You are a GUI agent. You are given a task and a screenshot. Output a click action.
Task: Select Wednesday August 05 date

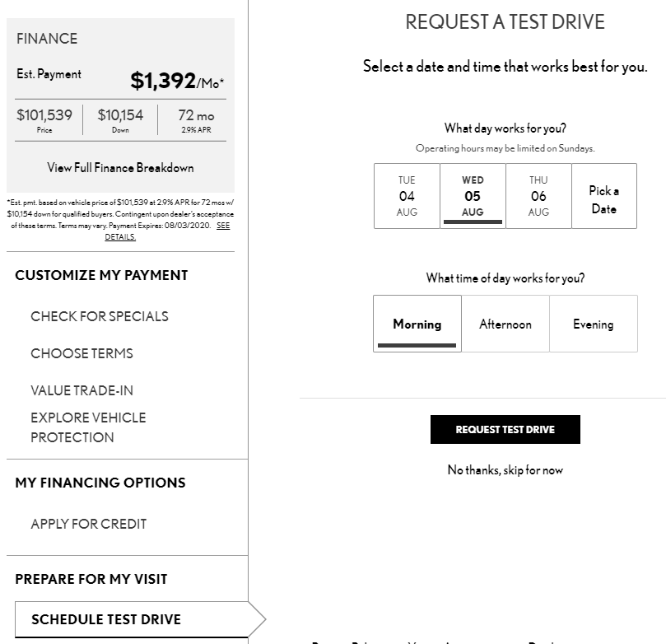(473, 196)
